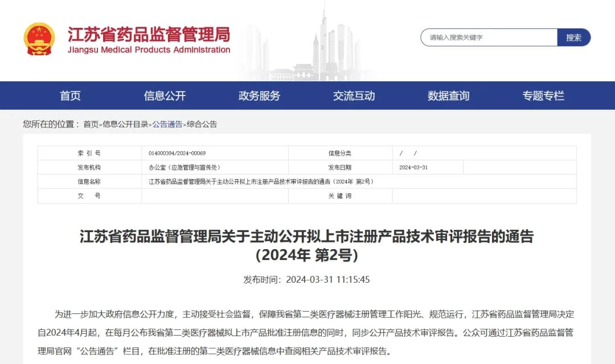This screenshot has width=615, height=364.
Task: Go to the 专题专栏 navigation item
Action: (543, 96)
